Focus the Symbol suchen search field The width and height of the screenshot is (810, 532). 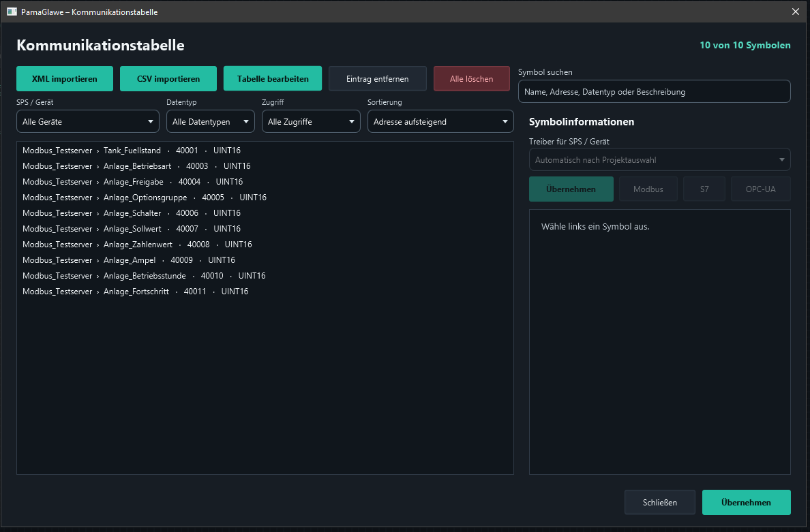[654, 91]
